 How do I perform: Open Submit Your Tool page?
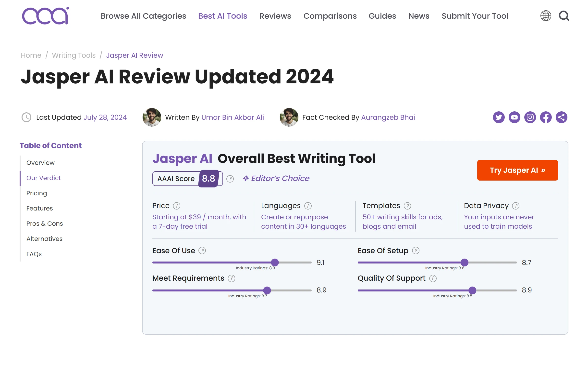(475, 16)
